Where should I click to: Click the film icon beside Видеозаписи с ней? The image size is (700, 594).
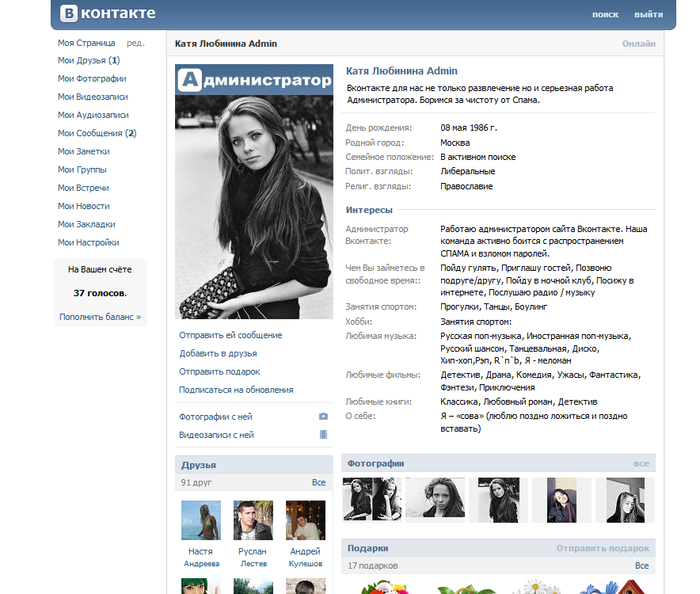tap(323, 435)
